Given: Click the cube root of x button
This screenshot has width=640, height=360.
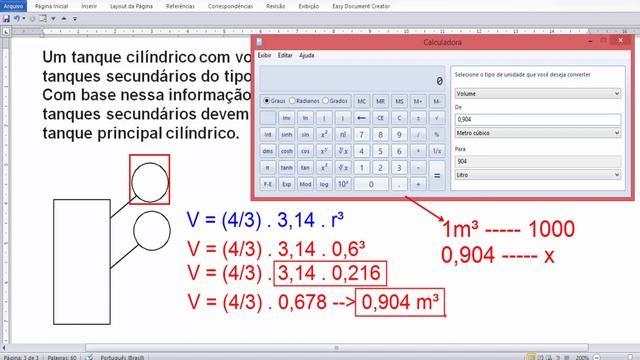Looking at the screenshot, I should tap(343, 167).
